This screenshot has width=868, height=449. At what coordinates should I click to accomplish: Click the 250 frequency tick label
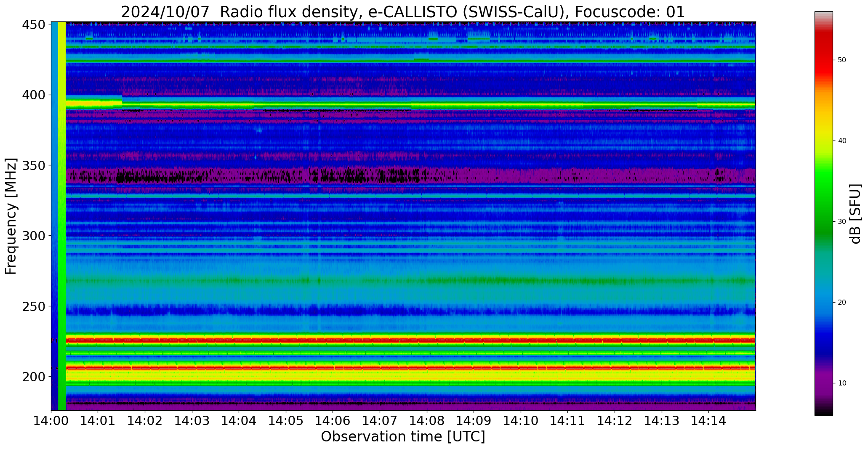[34, 306]
